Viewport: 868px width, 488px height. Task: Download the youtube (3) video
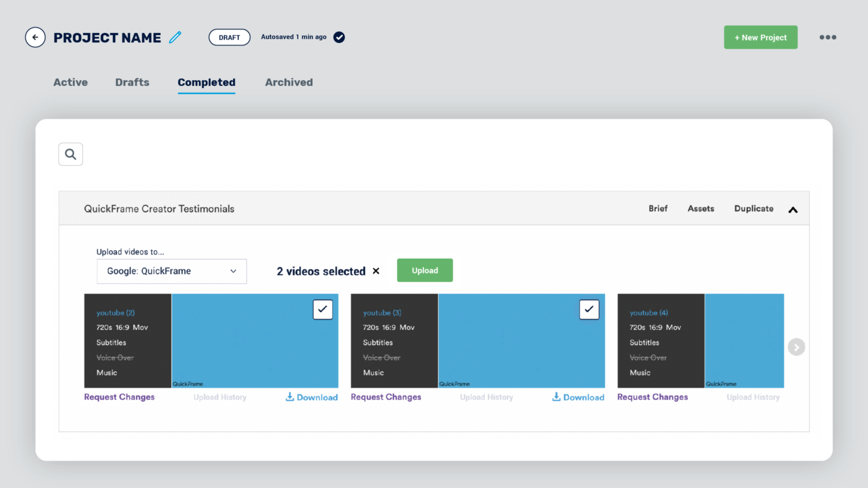[x=578, y=397]
